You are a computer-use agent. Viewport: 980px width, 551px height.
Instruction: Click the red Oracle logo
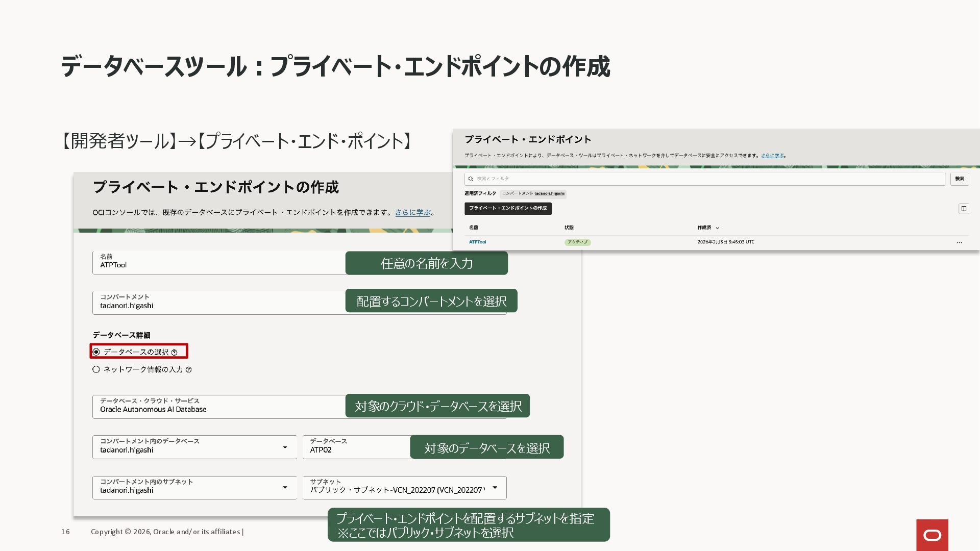click(932, 535)
